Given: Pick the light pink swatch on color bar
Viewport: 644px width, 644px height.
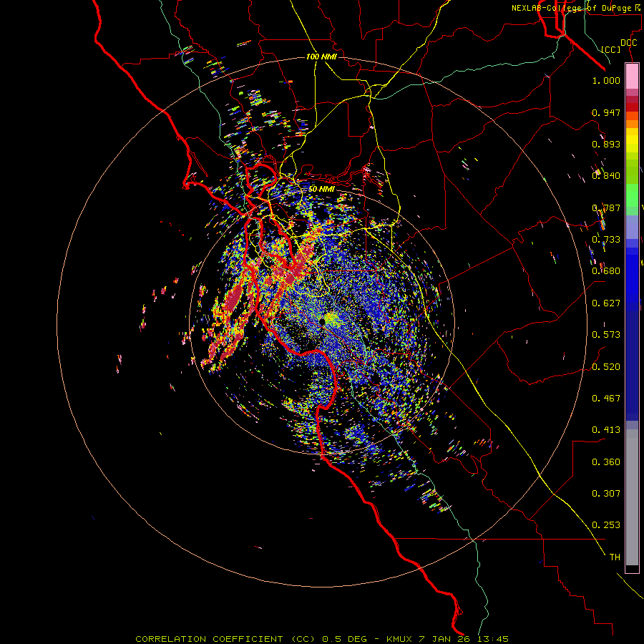Looking at the screenshot, I should click(x=632, y=76).
